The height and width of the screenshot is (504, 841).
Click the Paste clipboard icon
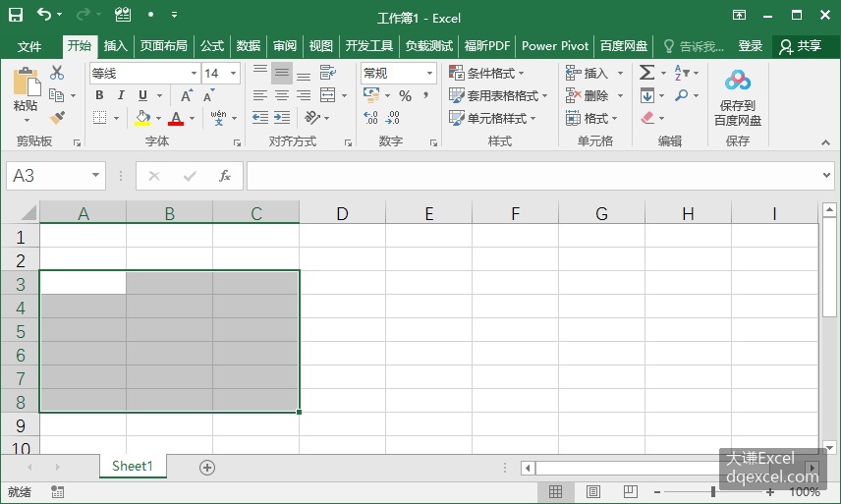(x=26, y=84)
